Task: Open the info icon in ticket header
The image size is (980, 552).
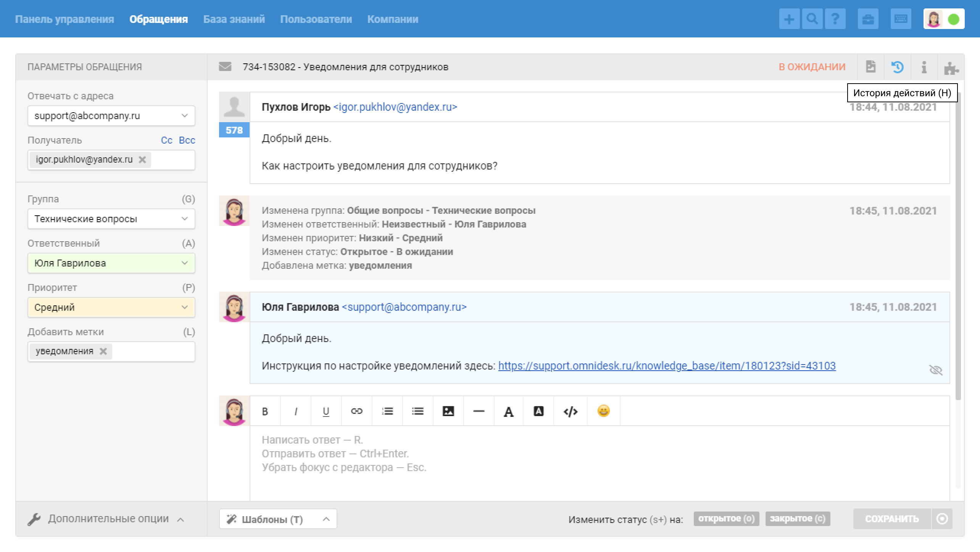Action: (x=924, y=67)
